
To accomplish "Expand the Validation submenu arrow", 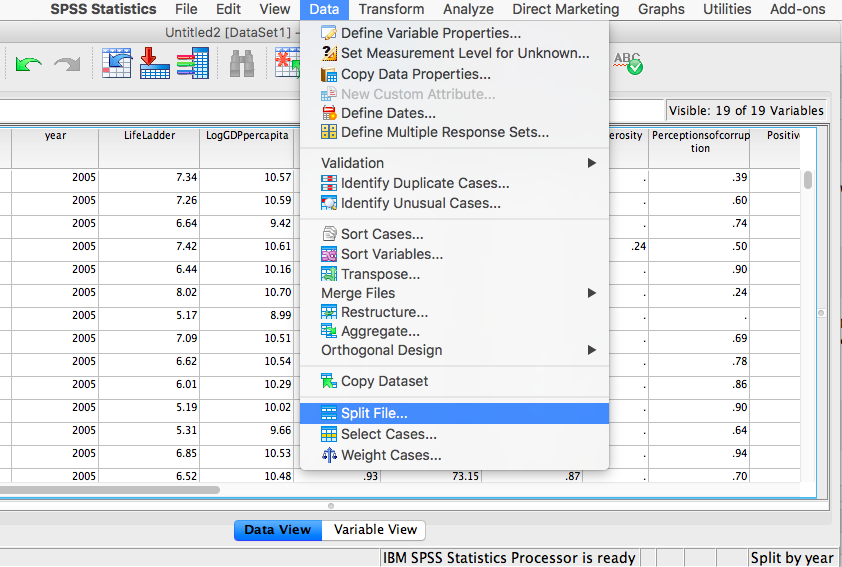I will [592, 163].
